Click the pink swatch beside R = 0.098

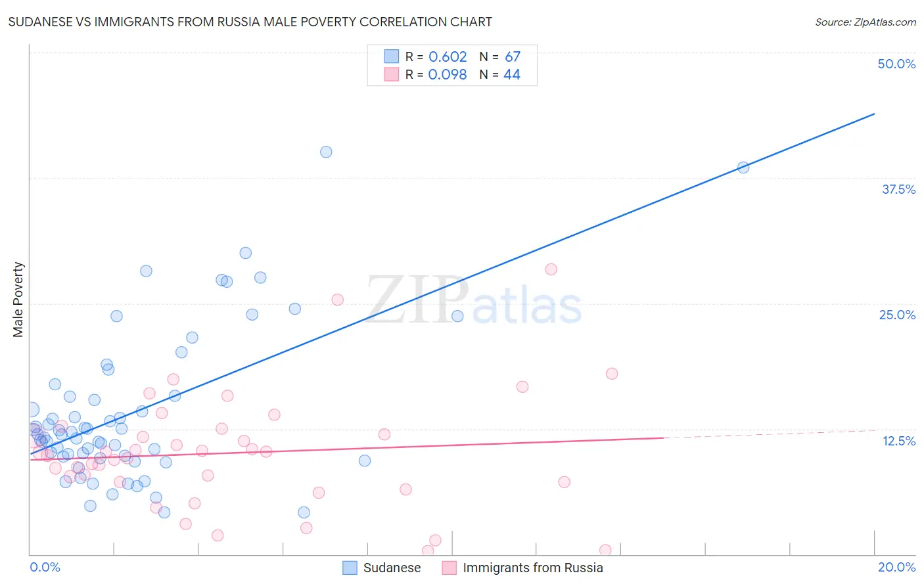[392, 74]
